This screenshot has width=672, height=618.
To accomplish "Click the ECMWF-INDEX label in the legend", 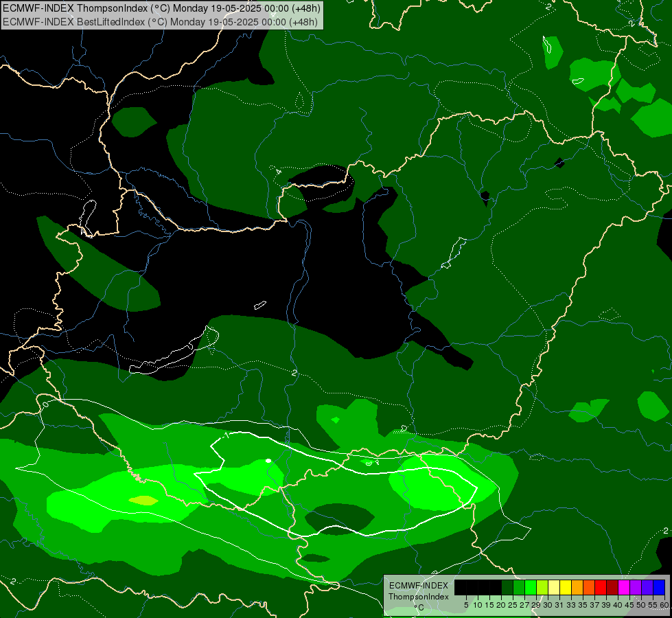I will tap(419, 586).
